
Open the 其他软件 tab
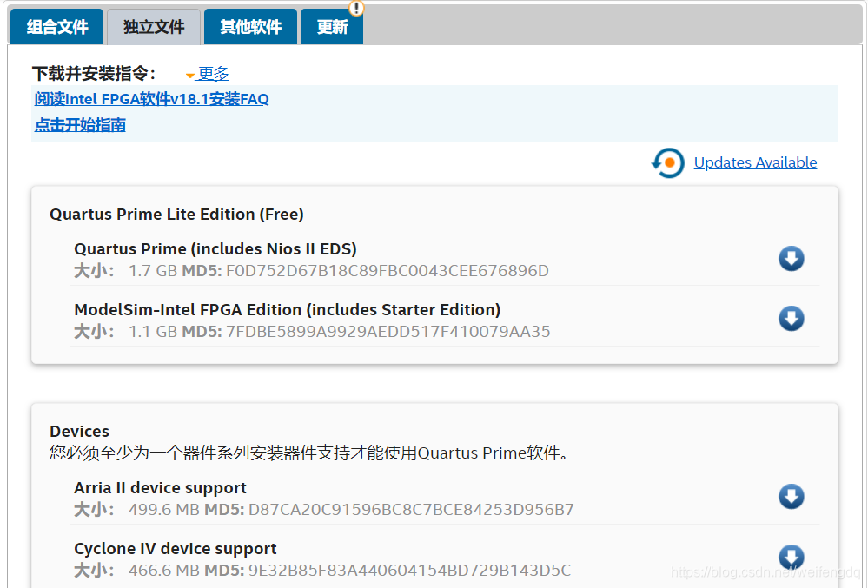coord(251,27)
